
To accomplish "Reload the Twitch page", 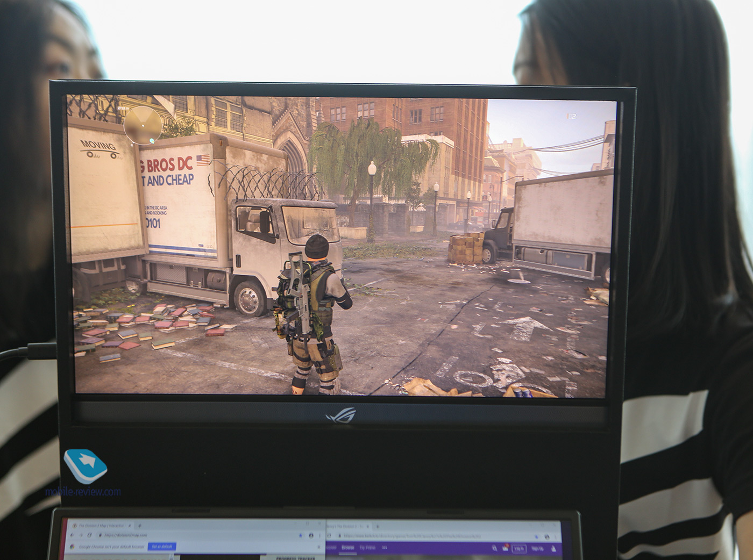I will (329, 536).
